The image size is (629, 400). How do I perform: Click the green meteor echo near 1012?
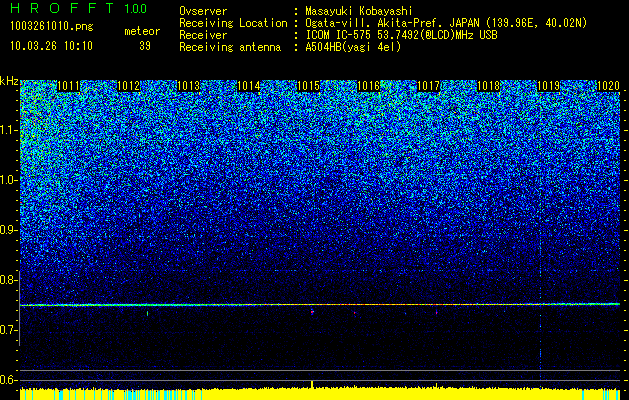(147, 313)
